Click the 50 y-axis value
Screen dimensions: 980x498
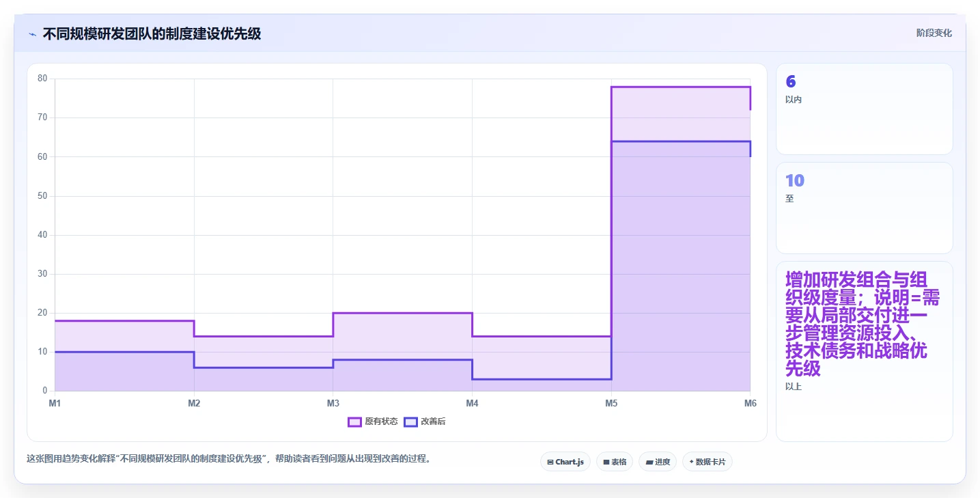pyautogui.click(x=42, y=196)
